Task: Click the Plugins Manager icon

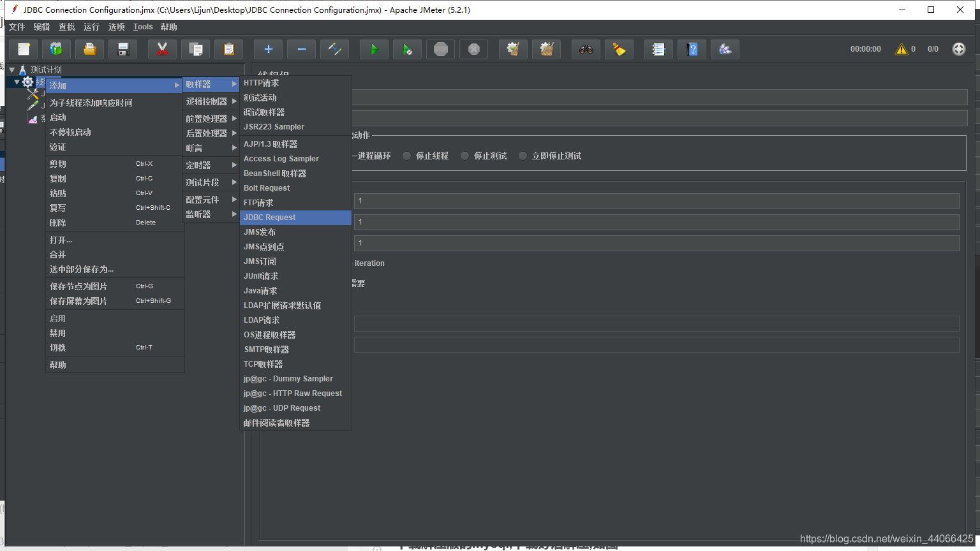Action: point(725,49)
